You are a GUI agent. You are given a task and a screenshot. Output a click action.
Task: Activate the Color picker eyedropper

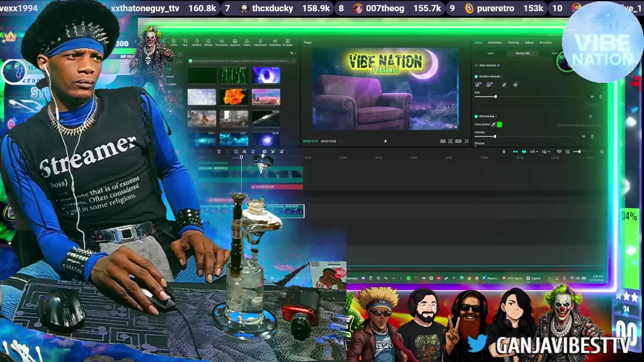point(493,124)
